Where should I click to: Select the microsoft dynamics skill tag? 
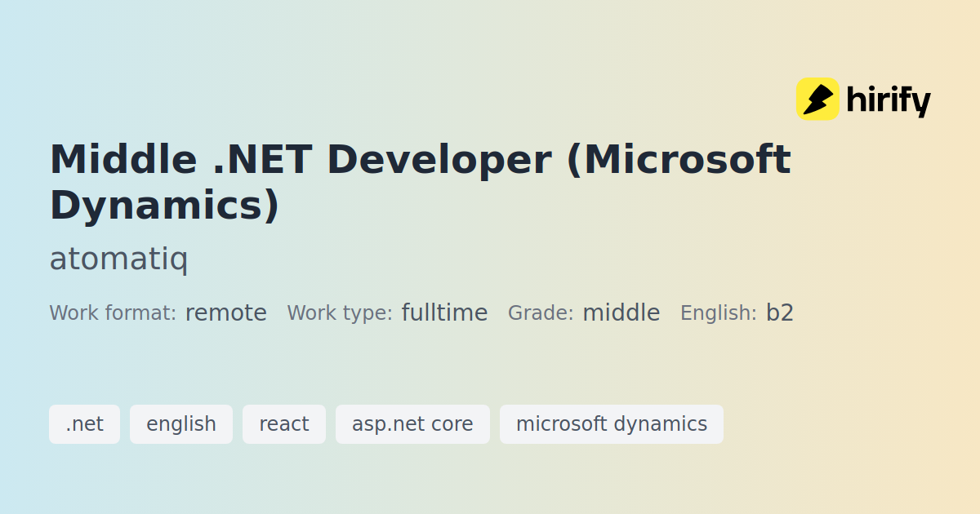point(612,424)
